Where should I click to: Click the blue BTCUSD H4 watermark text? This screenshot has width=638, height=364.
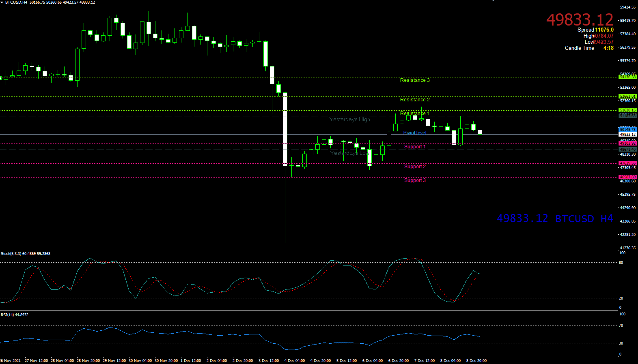584,219
